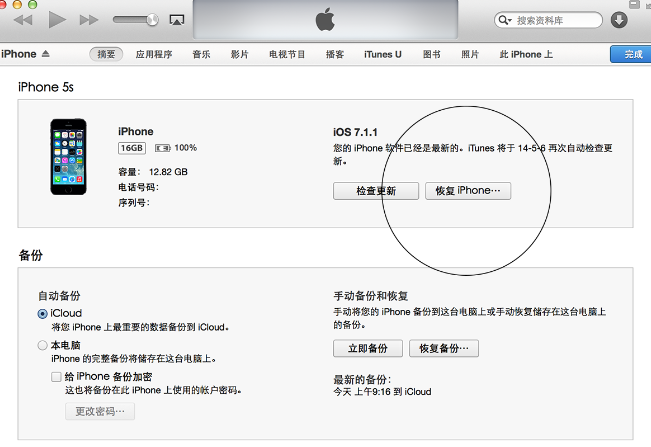The width and height of the screenshot is (651, 447).
Task: Open the search magnifier options arrow
Action: [x=505, y=20]
